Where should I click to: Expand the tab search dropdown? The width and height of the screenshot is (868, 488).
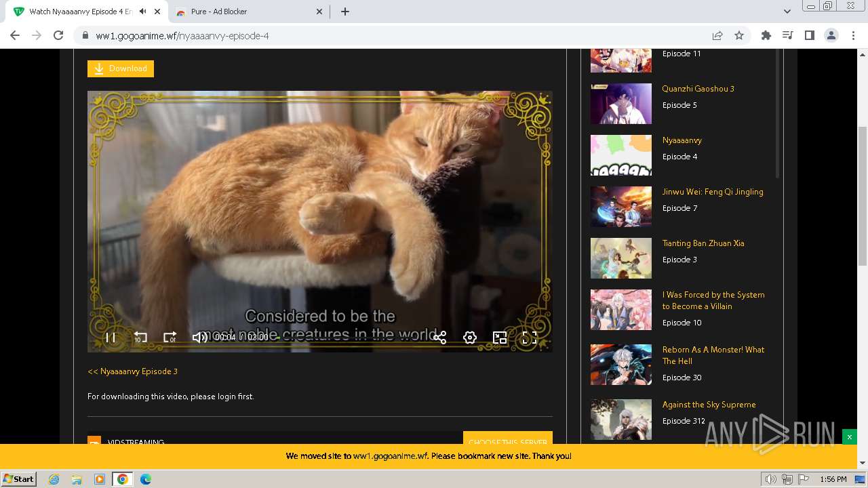pyautogui.click(x=787, y=12)
